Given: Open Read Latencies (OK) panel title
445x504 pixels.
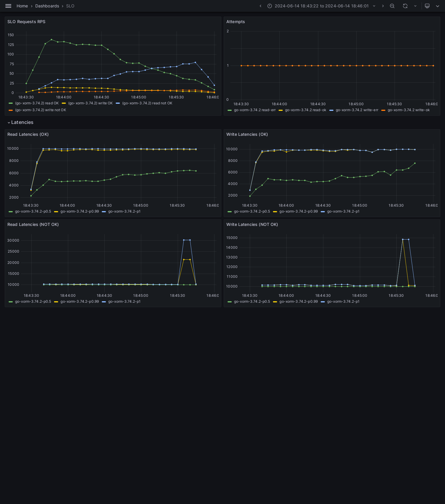Looking at the screenshot, I should click(x=28, y=134).
